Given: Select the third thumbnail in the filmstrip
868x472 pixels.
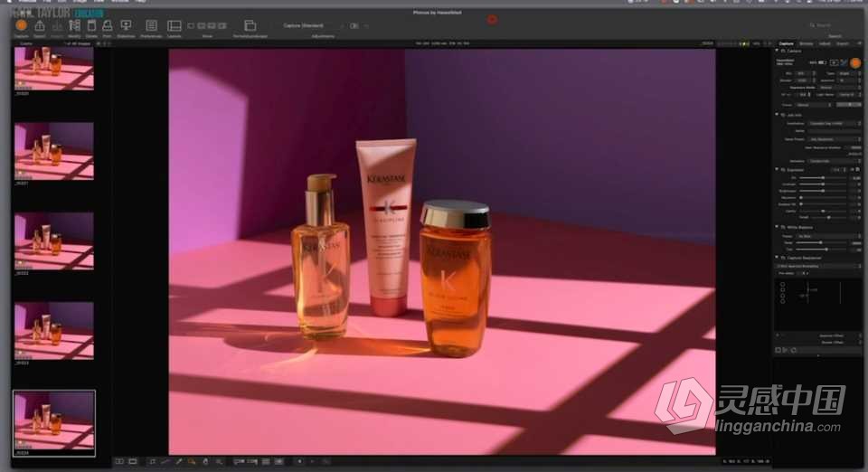Looking at the screenshot, I should (53, 241).
